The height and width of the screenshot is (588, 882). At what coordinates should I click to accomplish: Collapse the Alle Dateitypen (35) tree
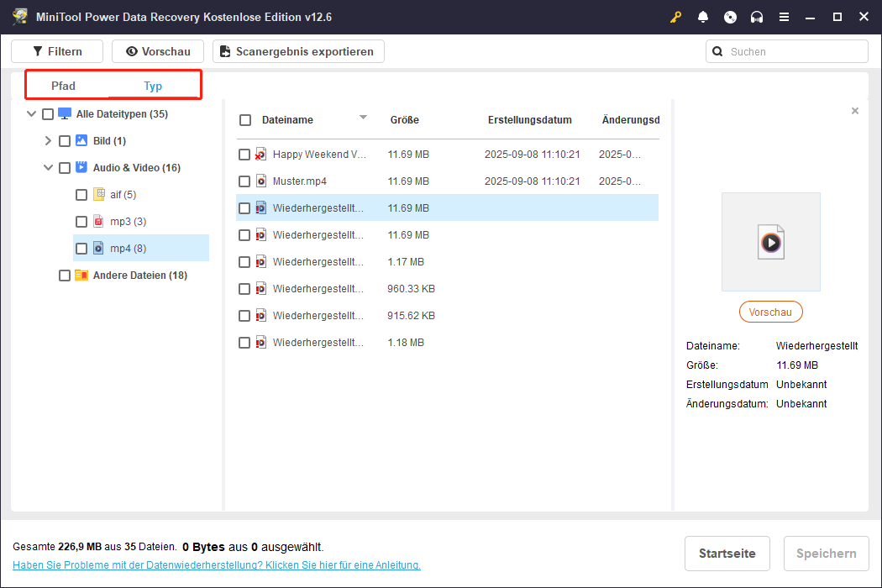pos(31,114)
